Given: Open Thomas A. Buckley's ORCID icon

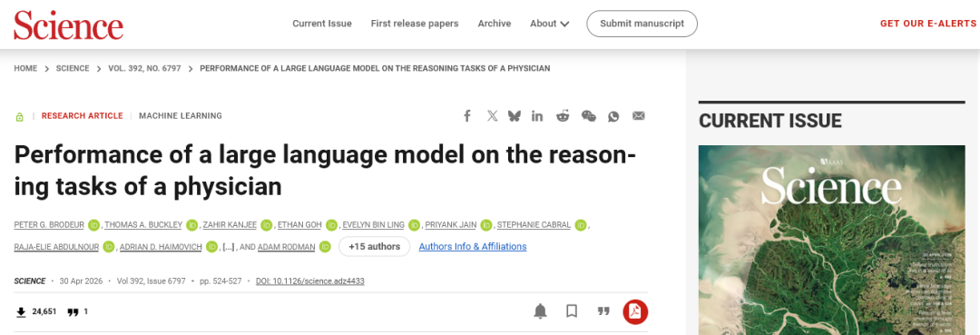Looking at the screenshot, I should [191, 225].
